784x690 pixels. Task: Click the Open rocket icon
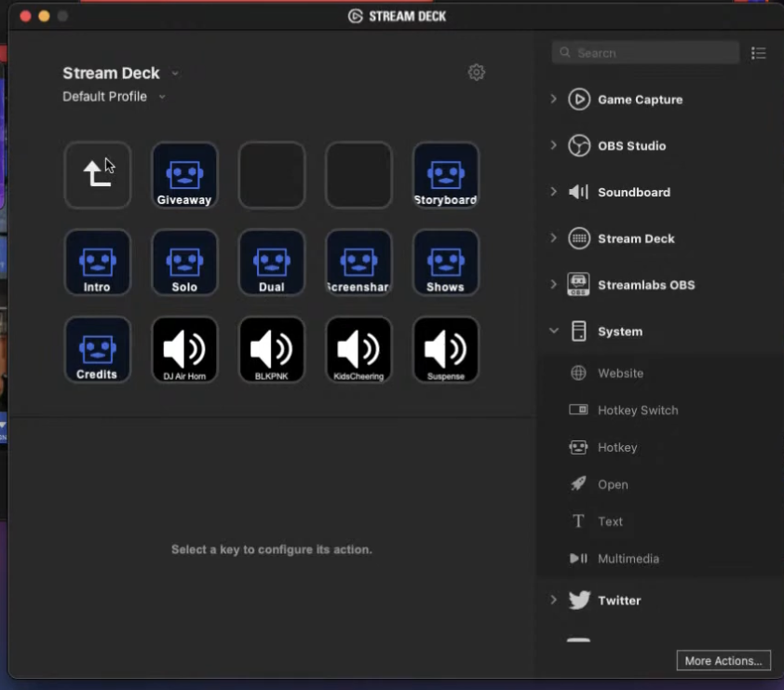click(x=578, y=484)
